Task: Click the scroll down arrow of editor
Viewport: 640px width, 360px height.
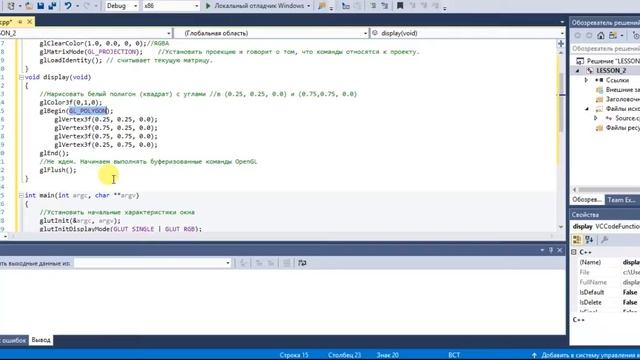Action: 561,227
